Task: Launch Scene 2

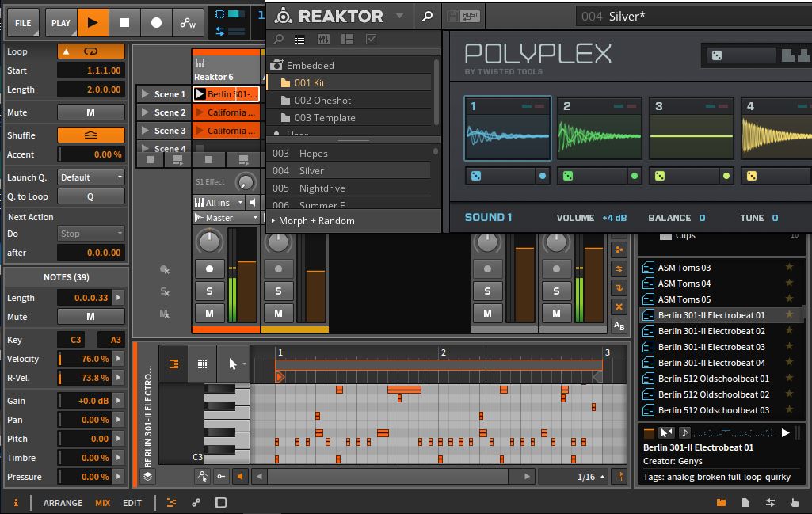Action: tap(146, 112)
